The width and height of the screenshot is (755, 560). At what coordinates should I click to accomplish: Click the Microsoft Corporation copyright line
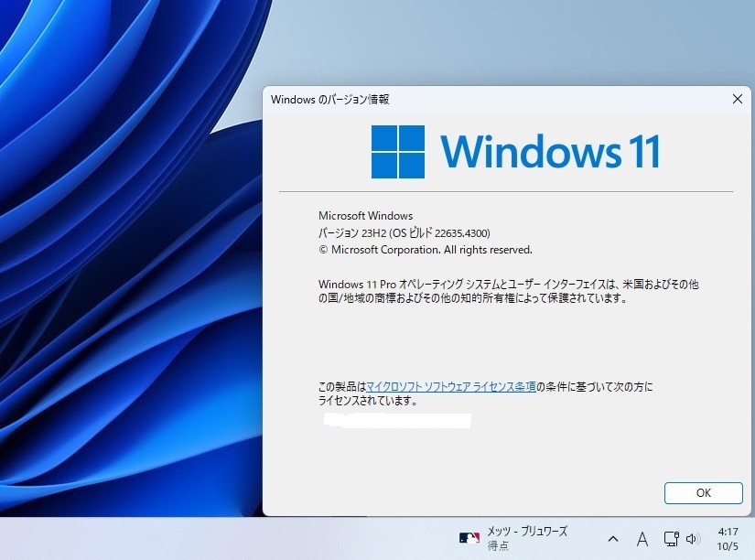(426, 250)
